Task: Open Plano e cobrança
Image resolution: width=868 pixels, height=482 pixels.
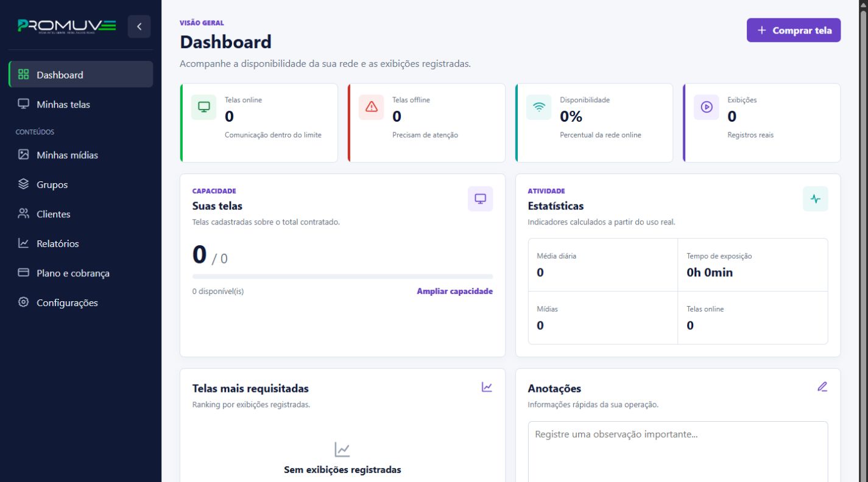Action: click(81, 273)
